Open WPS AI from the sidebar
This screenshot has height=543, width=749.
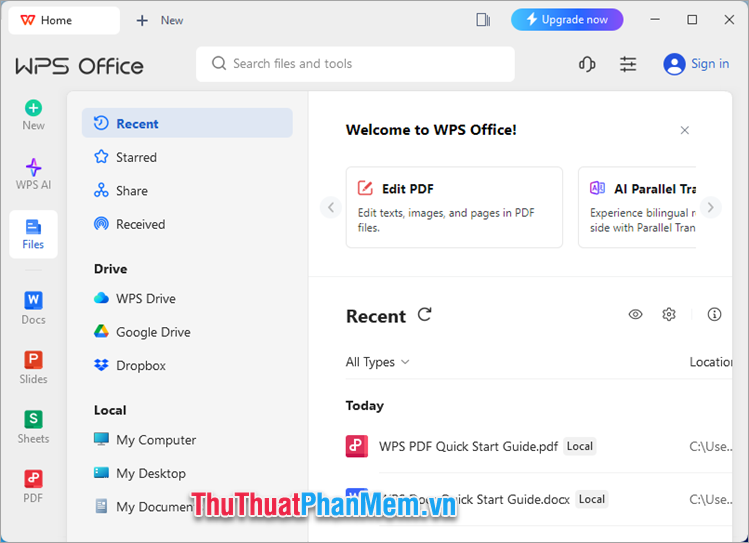click(33, 174)
